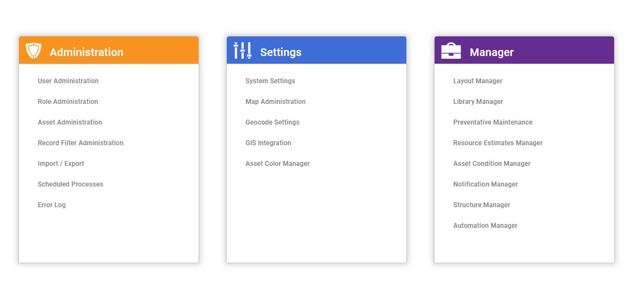Open Resource Estimates Manager

[498, 143]
